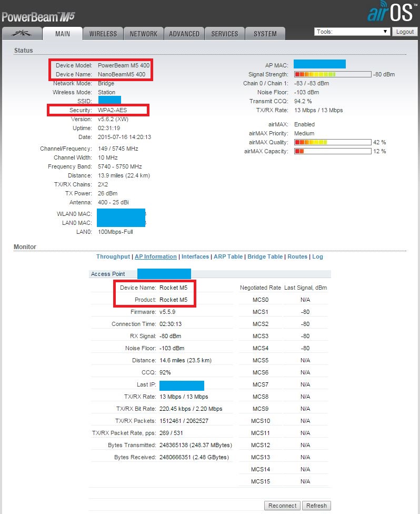420x514 pixels.
Task: Expand the Tools dropdown
Action: coord(352,32)
